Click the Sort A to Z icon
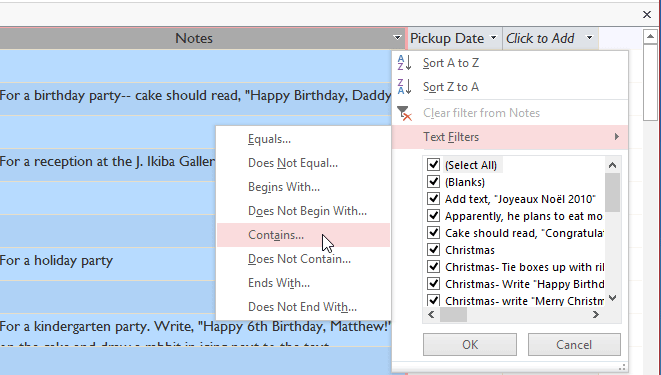Viewport: 661px width, 375px height. (404, 63)
